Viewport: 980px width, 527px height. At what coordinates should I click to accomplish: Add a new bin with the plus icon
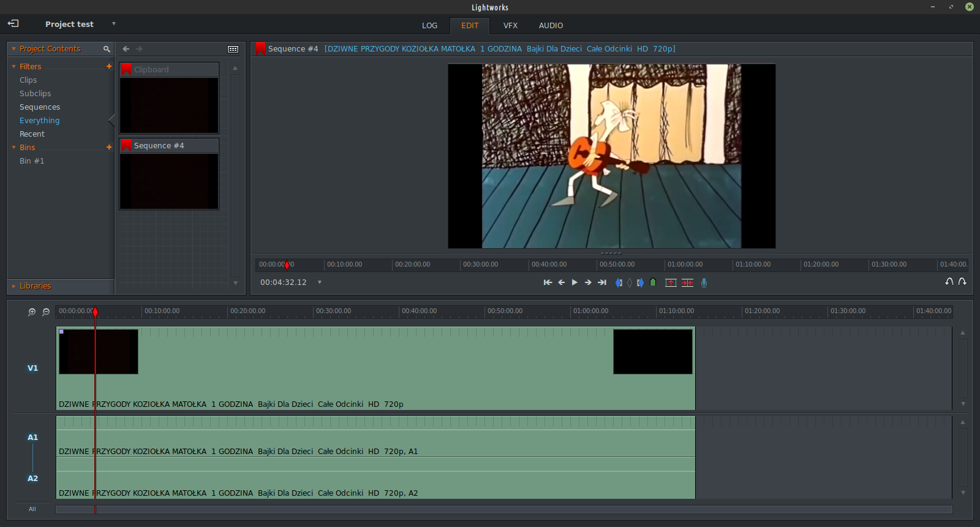tap(109, 147)
